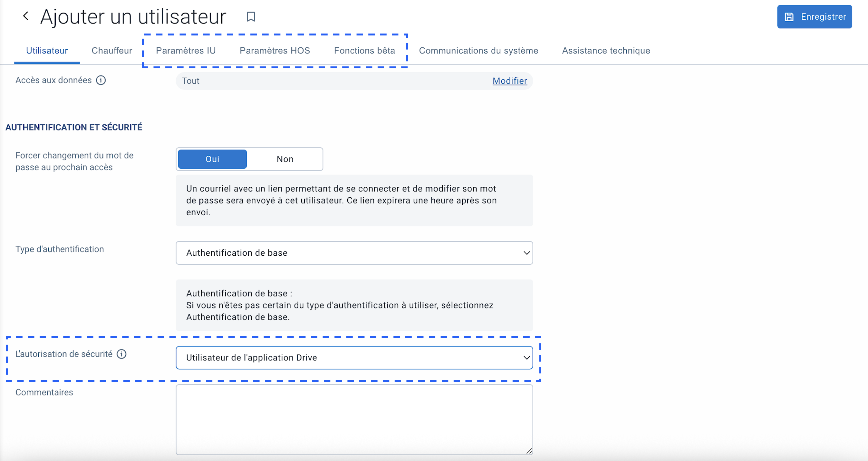The image size is (868, 461).
Task: Open the Assistance technique tab
Action: [606, 51]
